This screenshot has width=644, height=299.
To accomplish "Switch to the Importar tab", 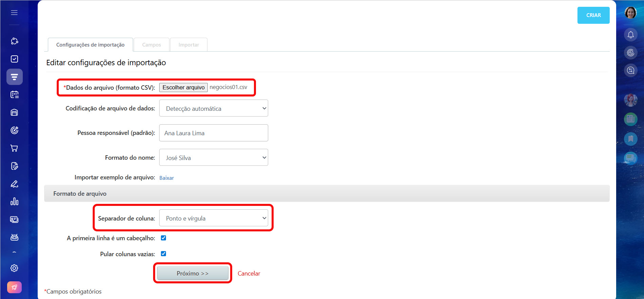I will (x=189, y=45).
